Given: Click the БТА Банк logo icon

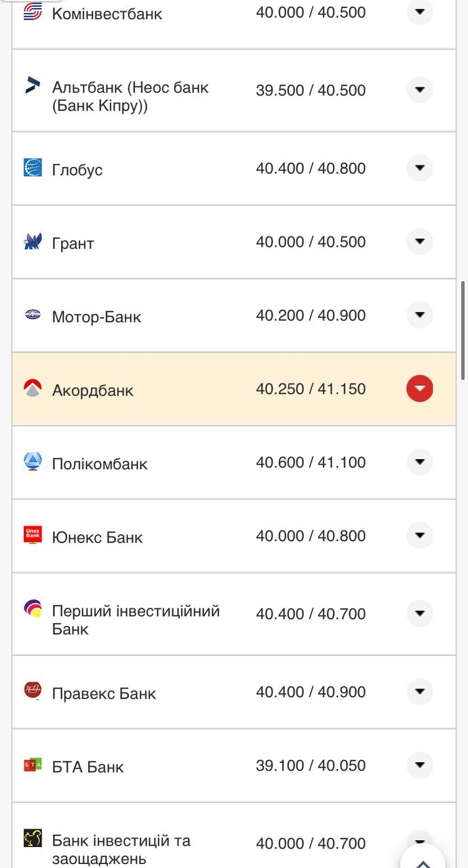Looking at the screenshot, I should point(33,765).
